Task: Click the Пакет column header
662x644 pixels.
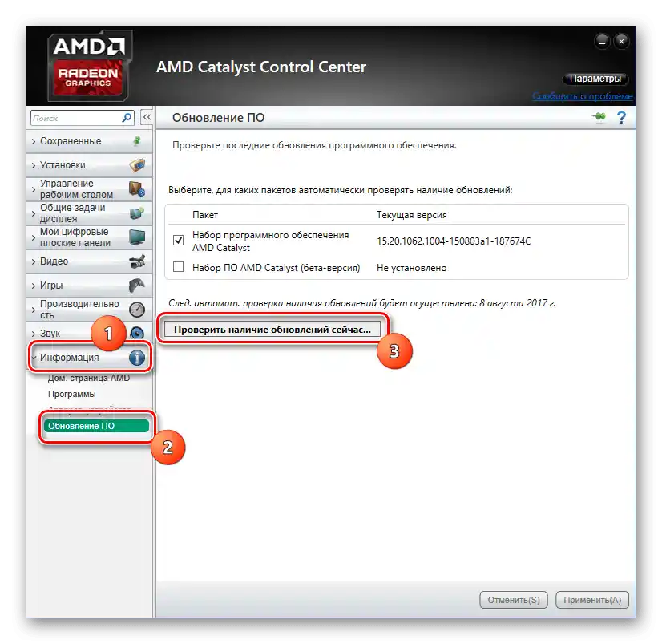Action: tap(205, 215)
